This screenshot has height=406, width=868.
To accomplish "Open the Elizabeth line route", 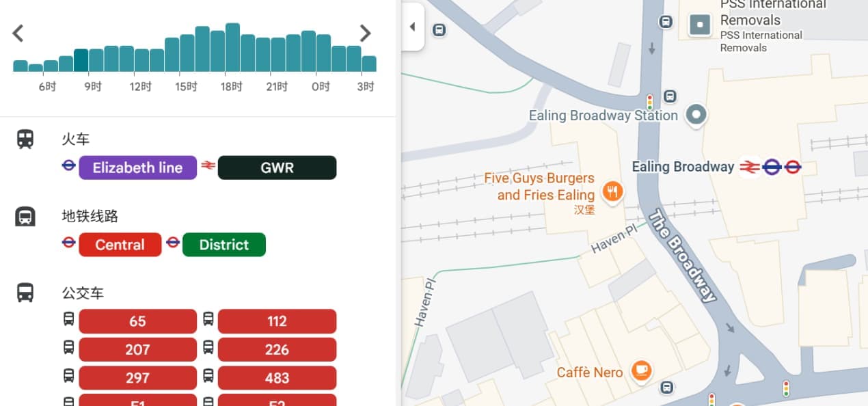I will pyautogui.click(x=138, y=167).
